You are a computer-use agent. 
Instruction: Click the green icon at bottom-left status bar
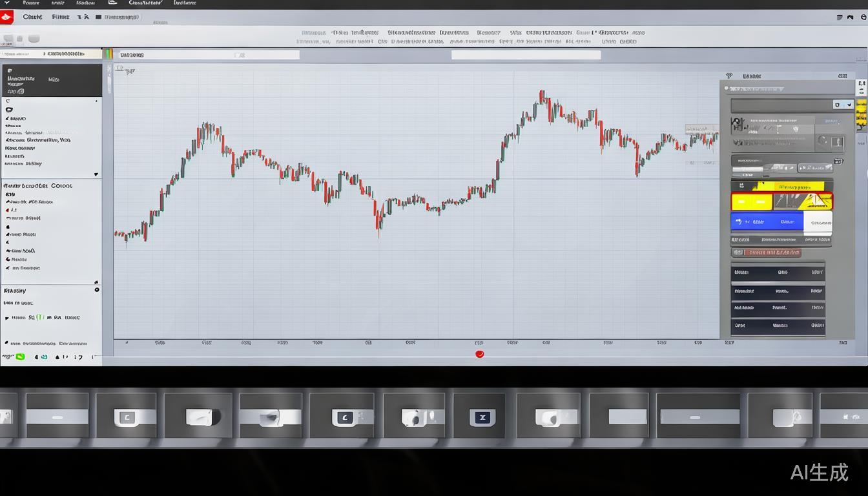(x=20, y=356)
